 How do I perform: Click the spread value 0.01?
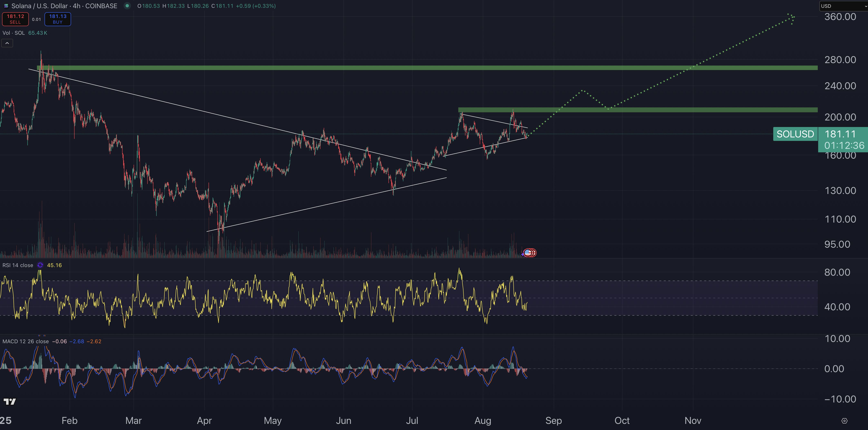[x=36, y=19]
